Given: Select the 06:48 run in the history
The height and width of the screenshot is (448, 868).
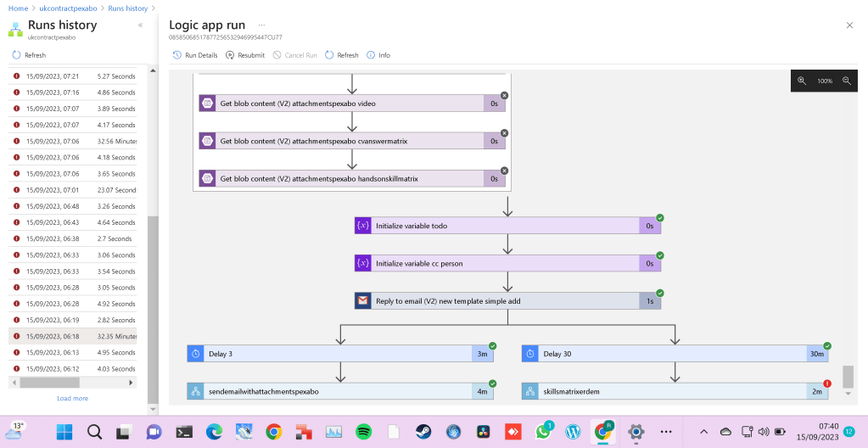Looking at the screenshot, I should point(72,206).
